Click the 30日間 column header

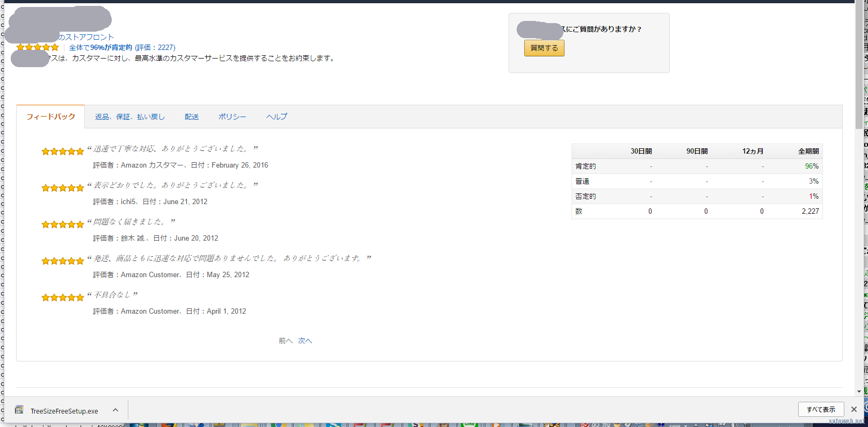(641, 151)
